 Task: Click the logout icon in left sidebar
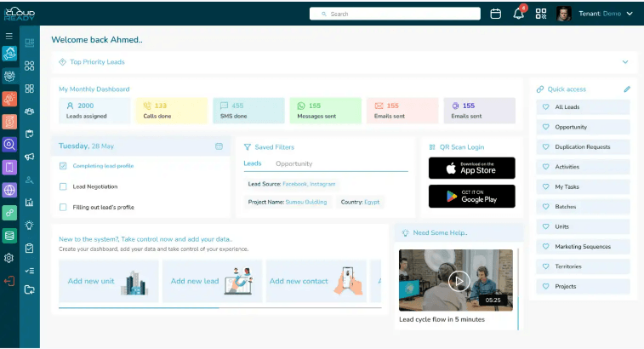[x=9, y=281]
